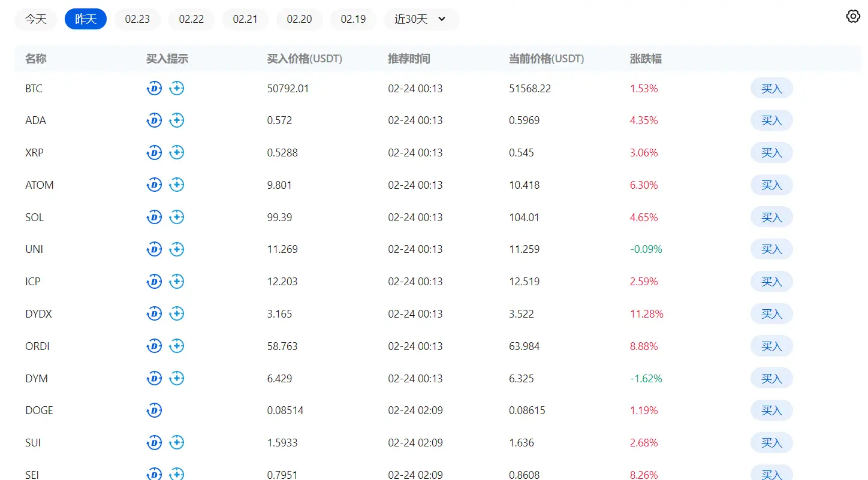868x480 pixels.
Task: Click the DYM change value -1.62%
Action: [646, 379]
